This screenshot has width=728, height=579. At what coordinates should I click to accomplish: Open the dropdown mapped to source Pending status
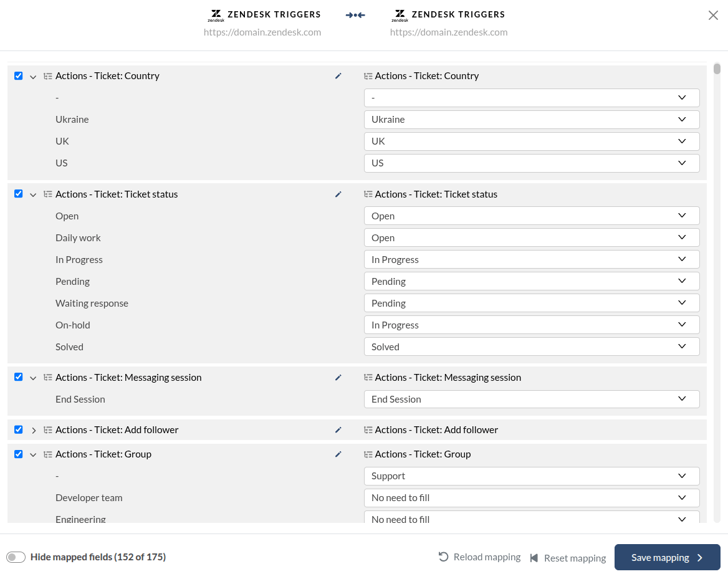coord(532,281)
